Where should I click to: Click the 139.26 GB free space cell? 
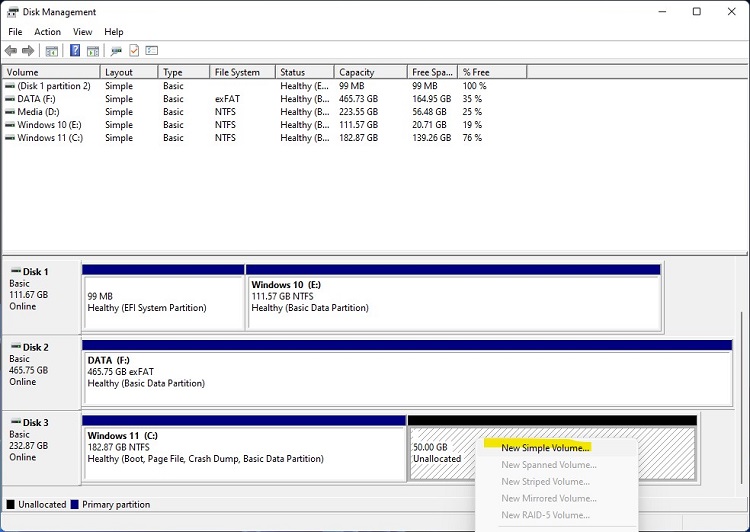(431, 138)
